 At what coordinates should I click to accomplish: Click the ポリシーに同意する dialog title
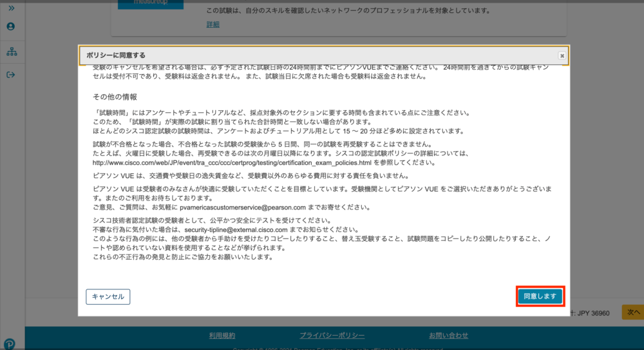[116, 55]
